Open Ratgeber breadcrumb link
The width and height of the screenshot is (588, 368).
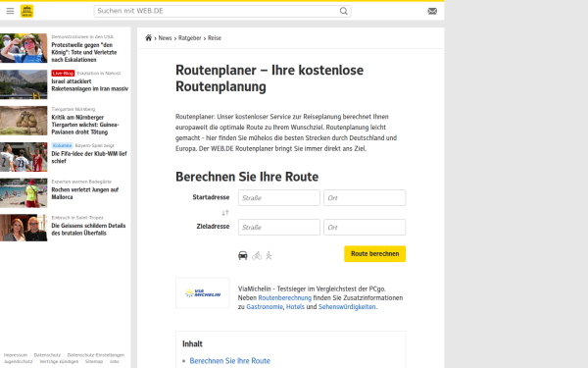(190, 38)
